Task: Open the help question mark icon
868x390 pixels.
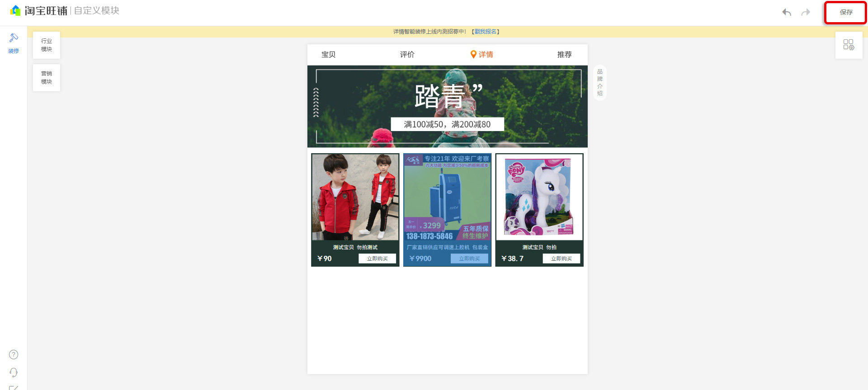Action: pos(14,355)
